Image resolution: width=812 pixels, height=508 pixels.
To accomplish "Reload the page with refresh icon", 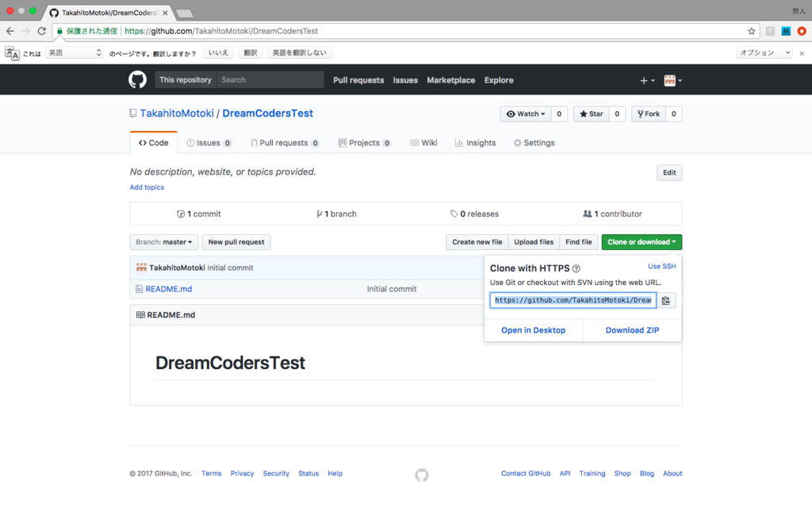I will pos(42,31).
